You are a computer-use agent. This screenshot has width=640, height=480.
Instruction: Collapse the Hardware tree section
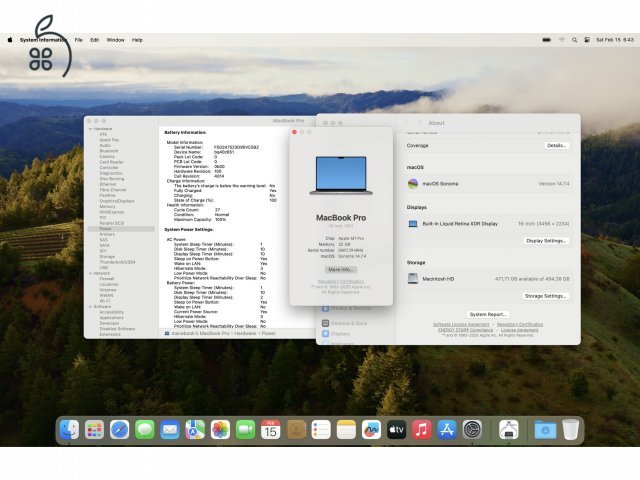91,129
